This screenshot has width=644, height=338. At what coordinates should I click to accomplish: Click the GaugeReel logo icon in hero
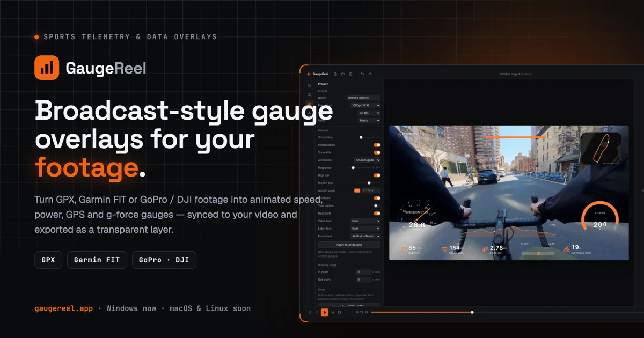pyautogui.click(x=47, y=68)
